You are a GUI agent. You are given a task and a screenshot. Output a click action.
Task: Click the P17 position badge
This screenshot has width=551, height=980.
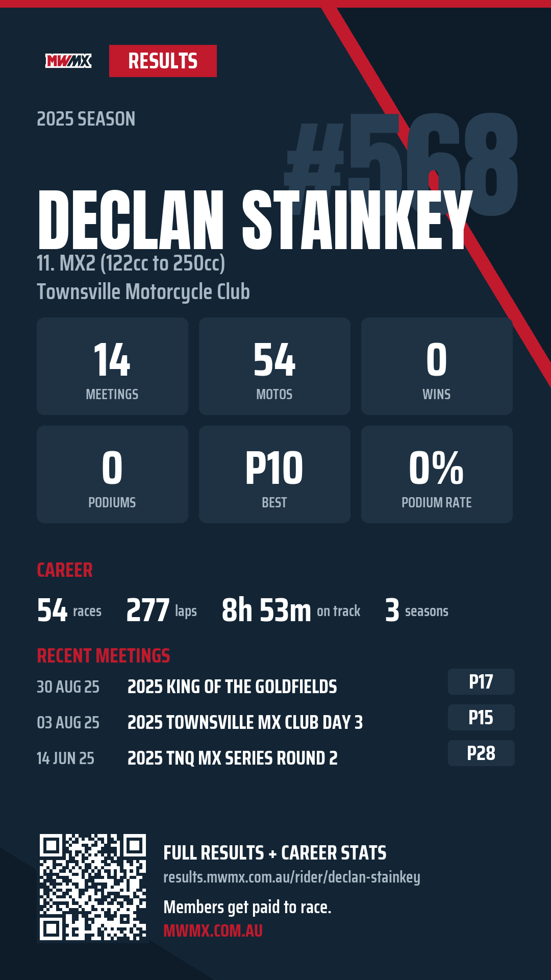click(481, 682)
